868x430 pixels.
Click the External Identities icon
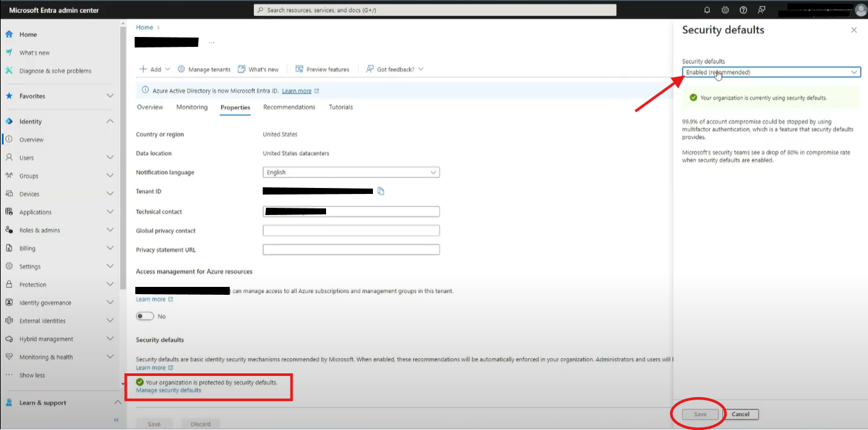coord(9,321)
